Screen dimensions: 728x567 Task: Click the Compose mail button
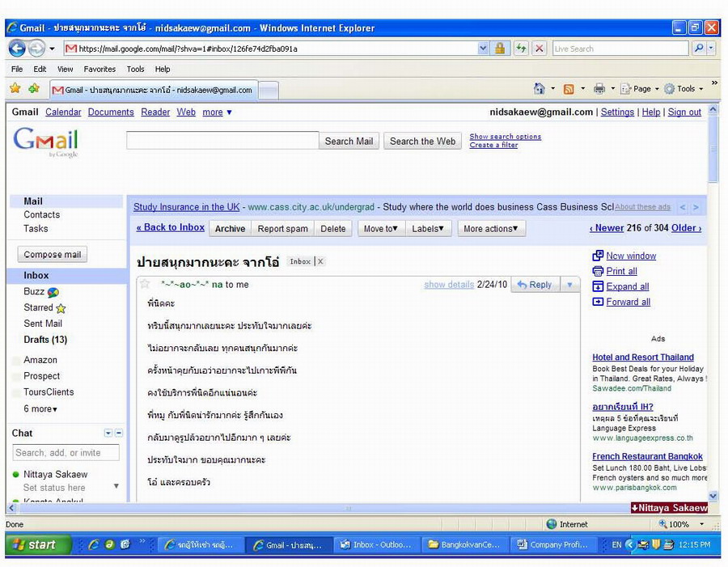pyautogui.click(x=53, y=255)
